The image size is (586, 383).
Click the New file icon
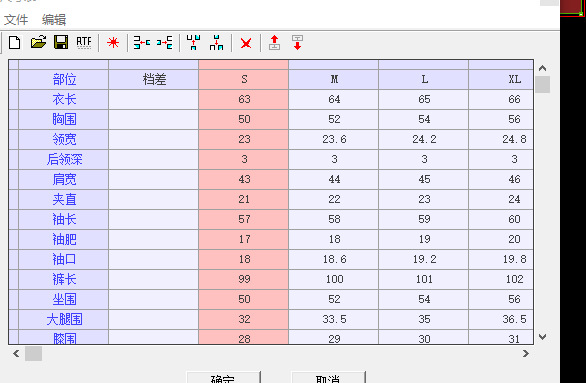15,43
